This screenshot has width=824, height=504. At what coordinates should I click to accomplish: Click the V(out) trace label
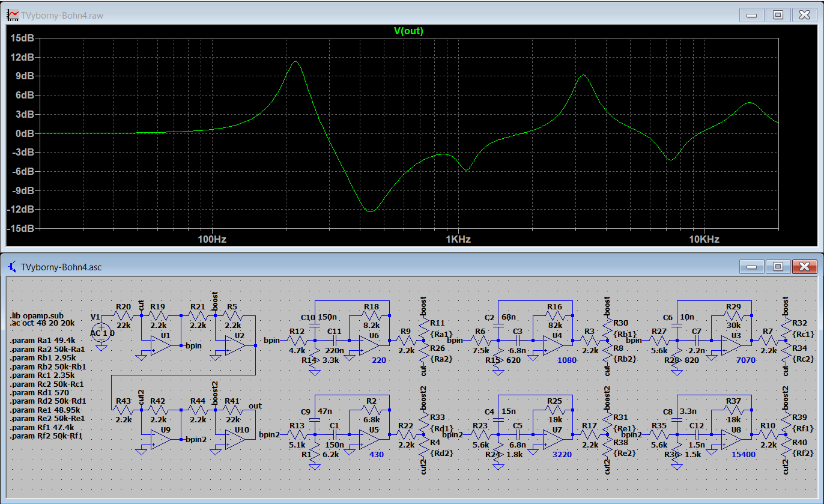408,31
